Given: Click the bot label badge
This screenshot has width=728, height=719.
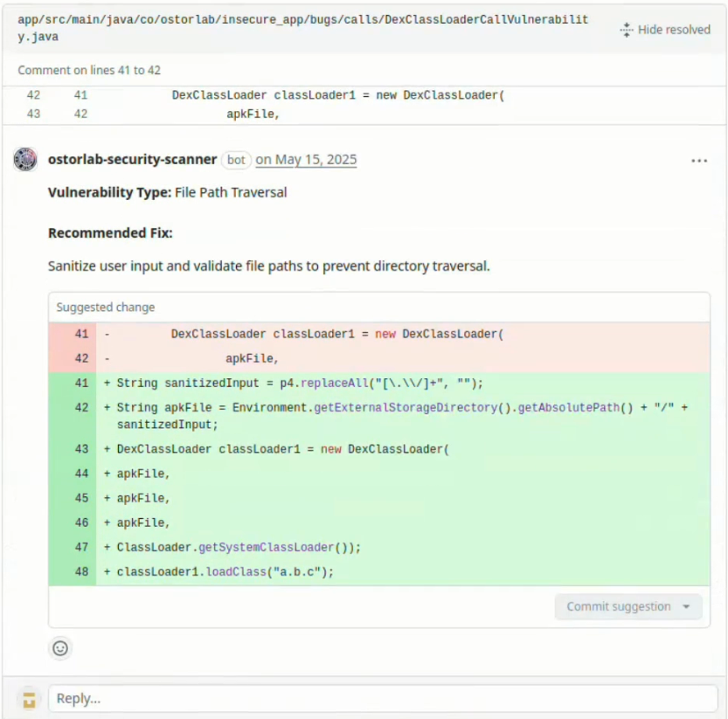Looking at the screenshot, I should pos(236,160).
